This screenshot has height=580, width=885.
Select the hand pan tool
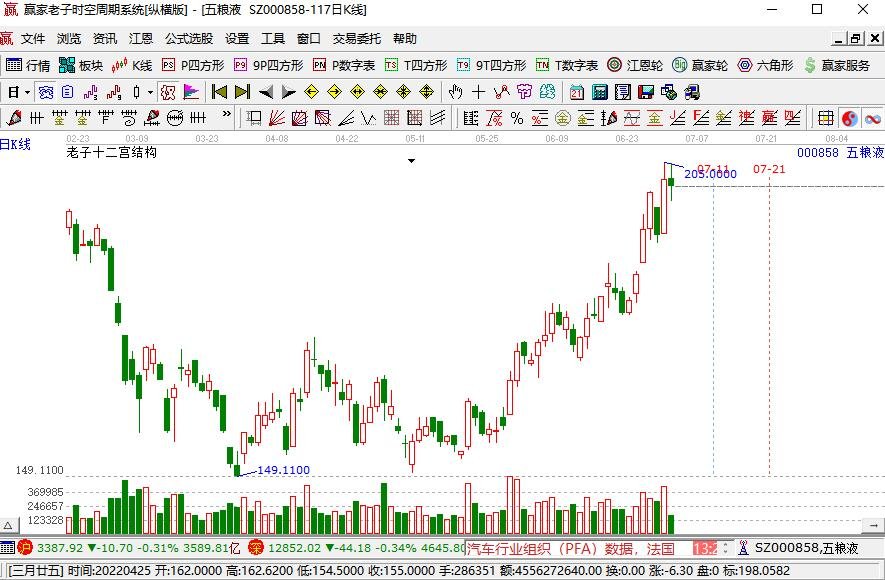coord(455,92)
